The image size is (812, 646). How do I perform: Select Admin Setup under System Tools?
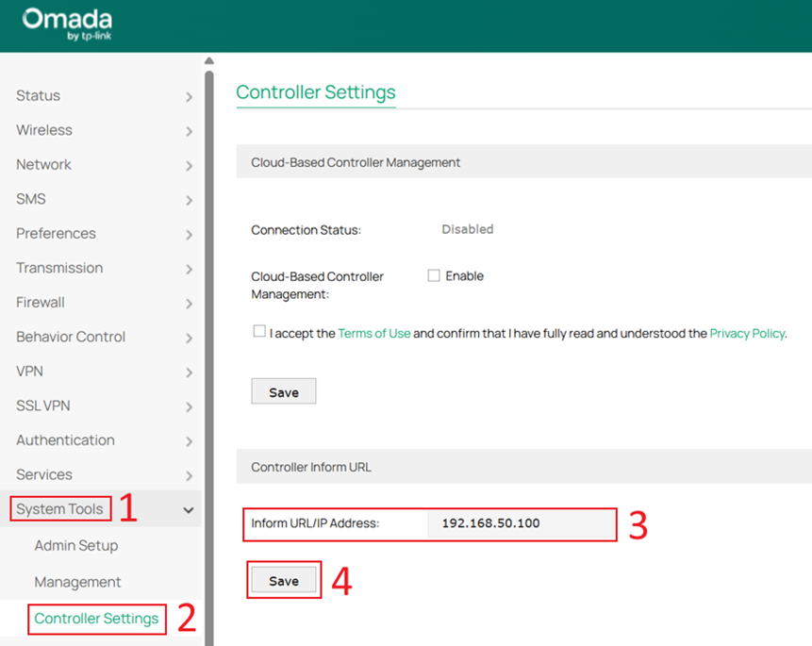75,545
